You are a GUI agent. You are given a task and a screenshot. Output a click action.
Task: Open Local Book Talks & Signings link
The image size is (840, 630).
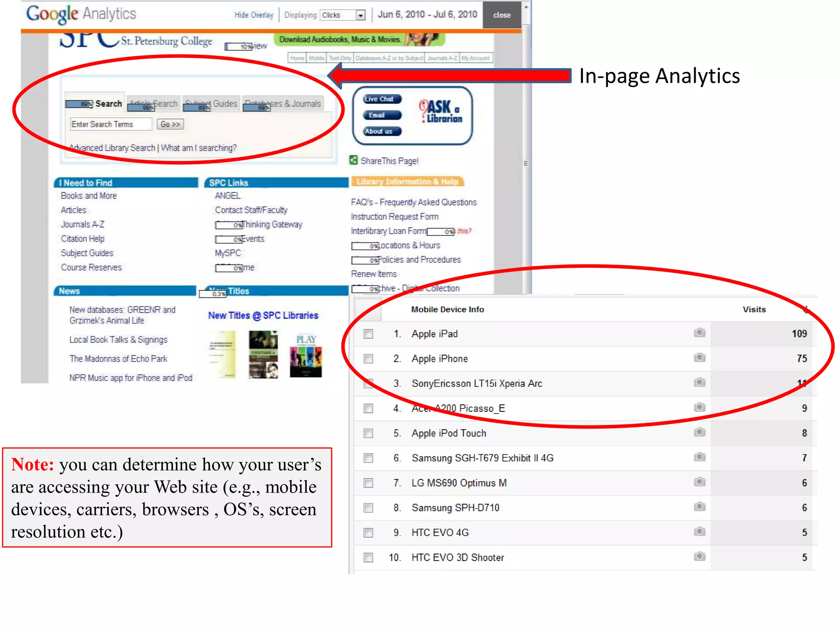click(118, 340)
